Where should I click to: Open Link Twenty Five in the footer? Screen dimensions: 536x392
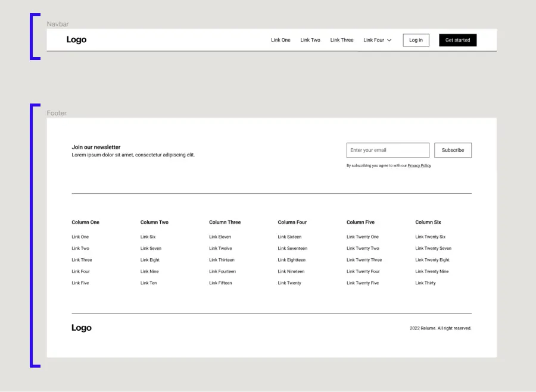(363, 283)
